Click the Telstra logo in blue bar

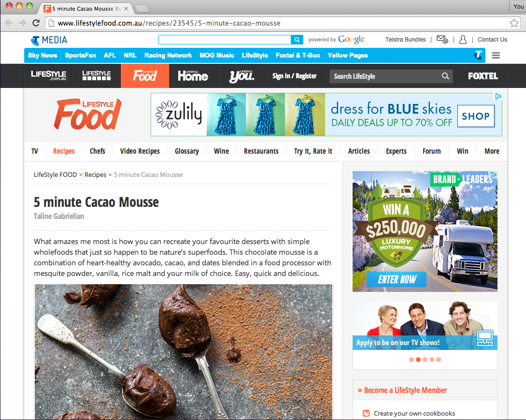pyautogui.click(x=478, y=56)
